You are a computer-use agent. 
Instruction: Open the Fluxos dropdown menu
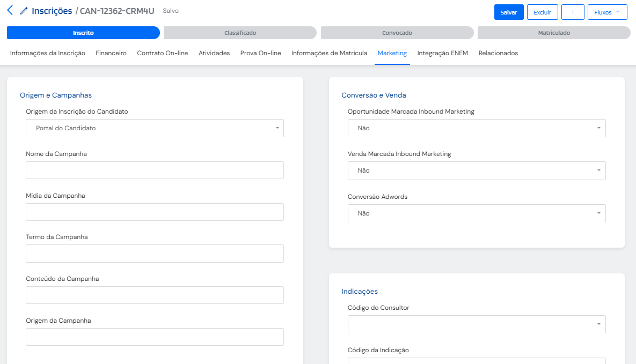click(x=607, y=12)
